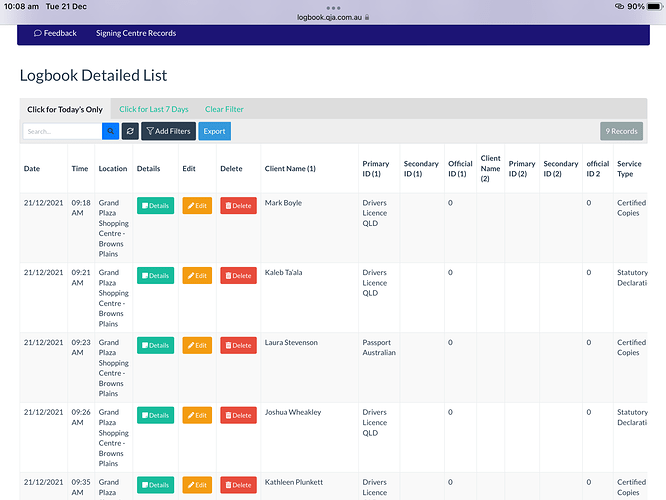Image resolution: width=666 pixels, height=500 pixels.
Task: Click the Primary ID (2) column header
Action: [x=522, y=169]
